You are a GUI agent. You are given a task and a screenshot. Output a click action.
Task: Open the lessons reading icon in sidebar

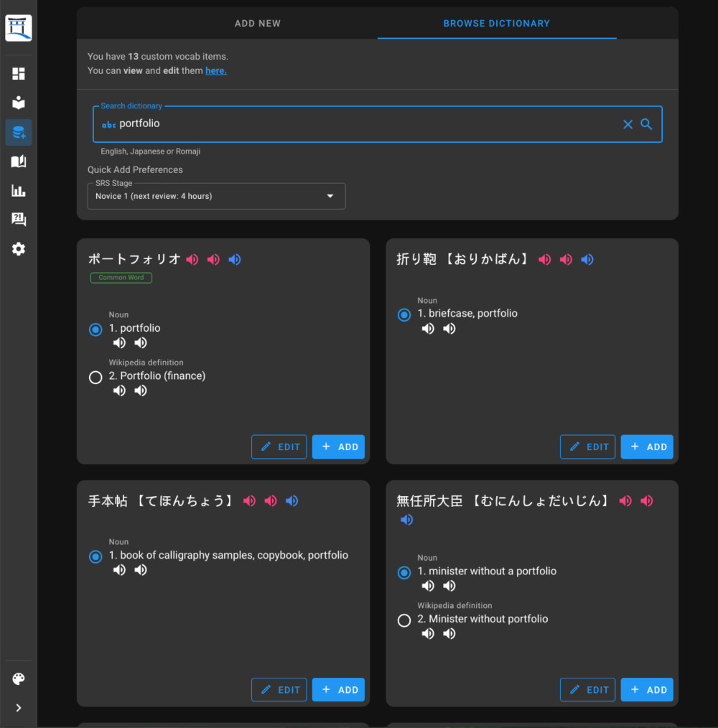19,103
